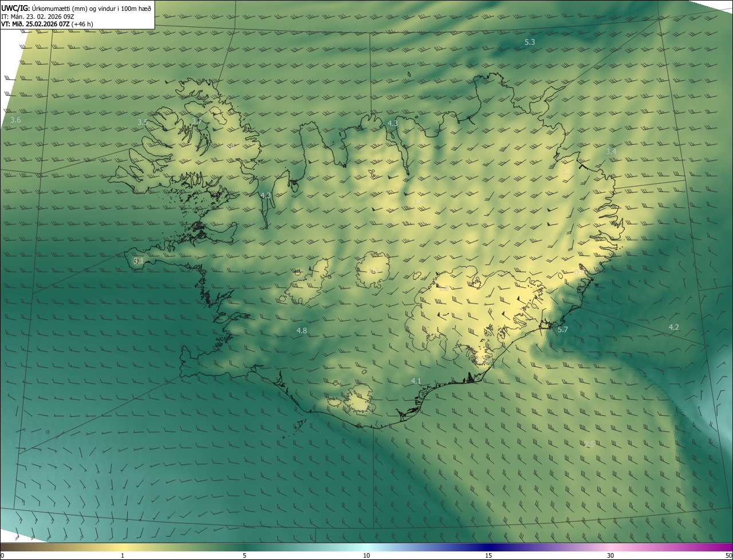Screen dimensions: 733x560
Task: Click the 10 tick on the colour scale
Action: tap(366, 555)
